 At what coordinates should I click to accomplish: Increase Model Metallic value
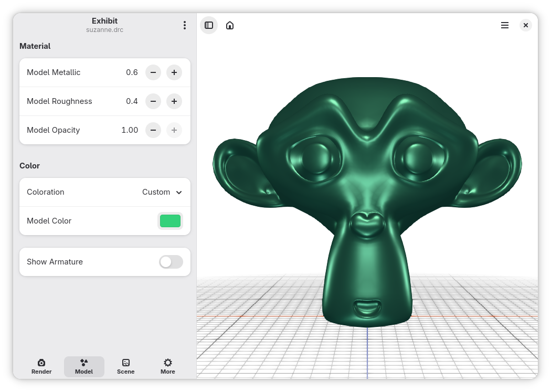pyautogui.click(x=174, y=72)
